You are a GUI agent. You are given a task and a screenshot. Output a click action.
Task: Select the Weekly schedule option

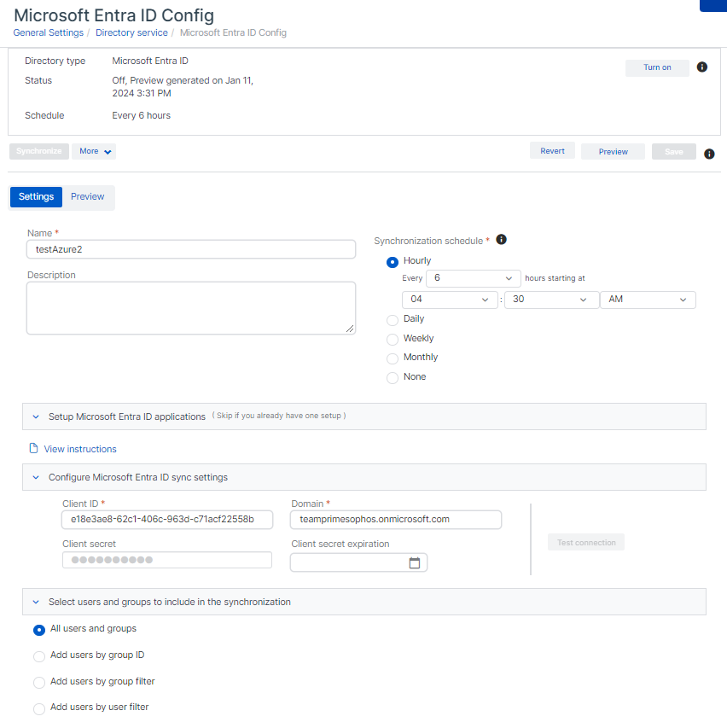pyautogui.click(x=393, y=339)
